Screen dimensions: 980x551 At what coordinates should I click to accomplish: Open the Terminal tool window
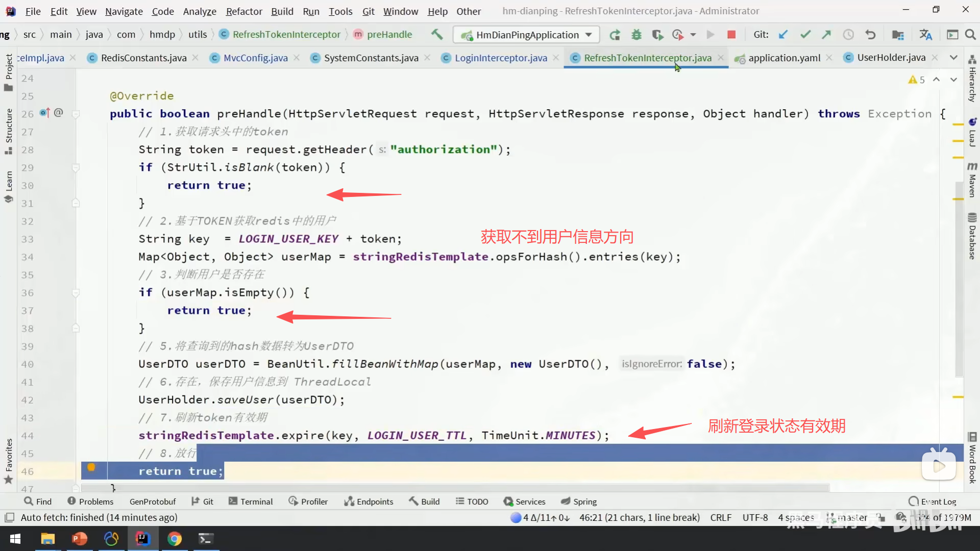tap(251, 502)
